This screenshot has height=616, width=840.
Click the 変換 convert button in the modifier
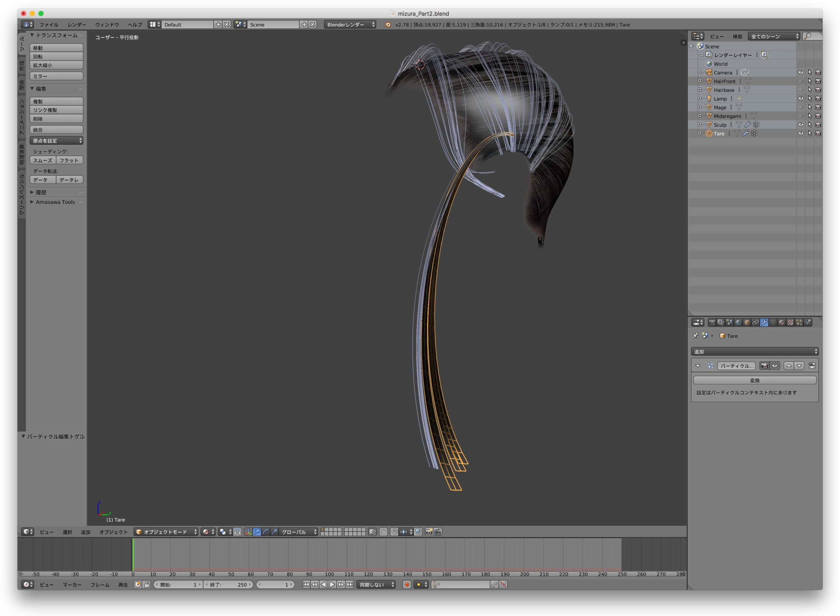tap(754, 380)
